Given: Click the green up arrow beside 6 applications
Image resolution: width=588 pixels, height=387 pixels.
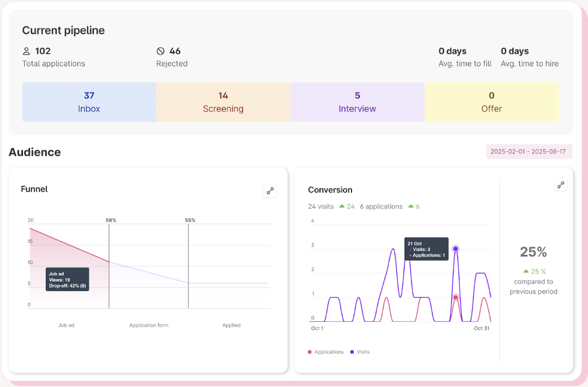Looking at the screenshot, I should (x=411, y=206).
